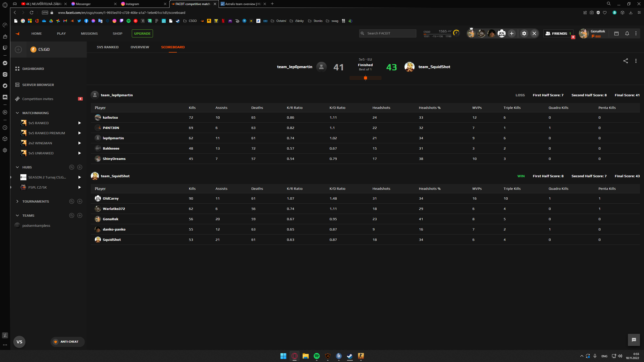Collapse the MATCHMAKING section
This screenshot has height=362, width=644.
17,113
